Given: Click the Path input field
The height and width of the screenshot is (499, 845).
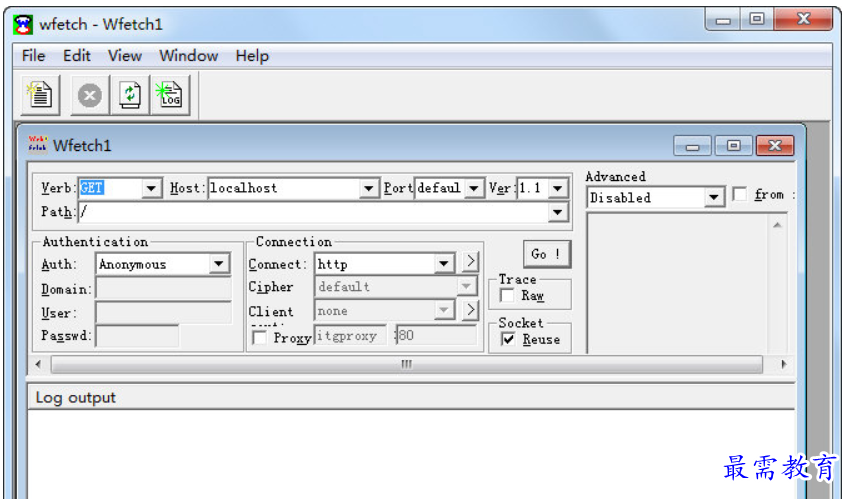Looking at the screenshot, I should [x=314, y=212].
